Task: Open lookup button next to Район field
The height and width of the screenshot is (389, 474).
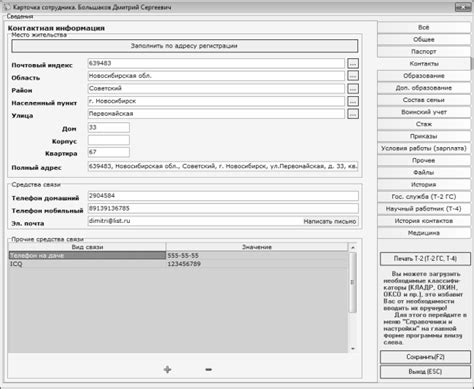Action: (353, 89)
